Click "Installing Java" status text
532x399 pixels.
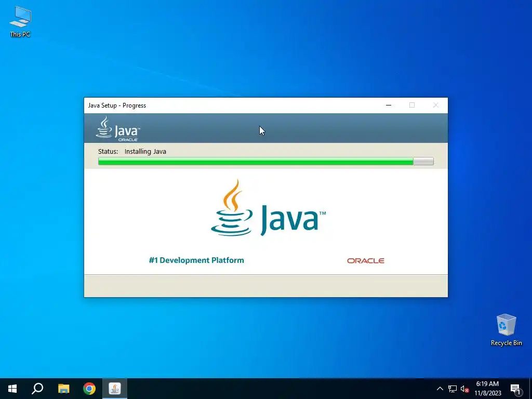pos(145,152)
